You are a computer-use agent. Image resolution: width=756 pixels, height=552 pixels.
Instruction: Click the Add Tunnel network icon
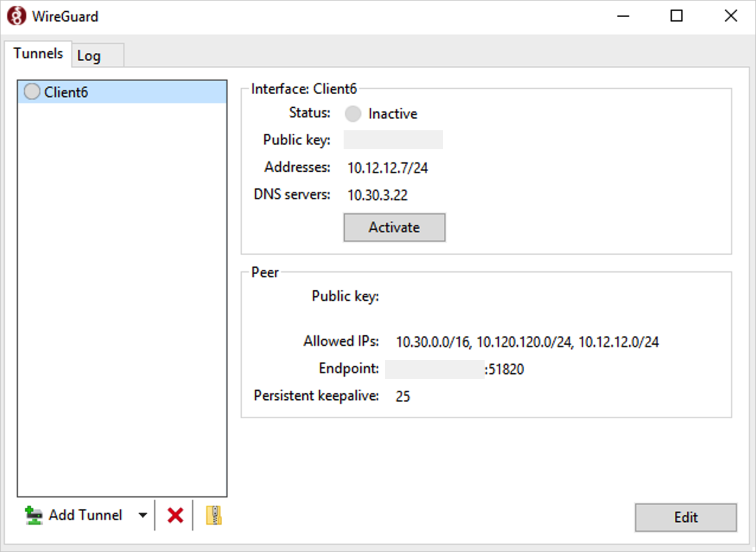pos(34,516)
